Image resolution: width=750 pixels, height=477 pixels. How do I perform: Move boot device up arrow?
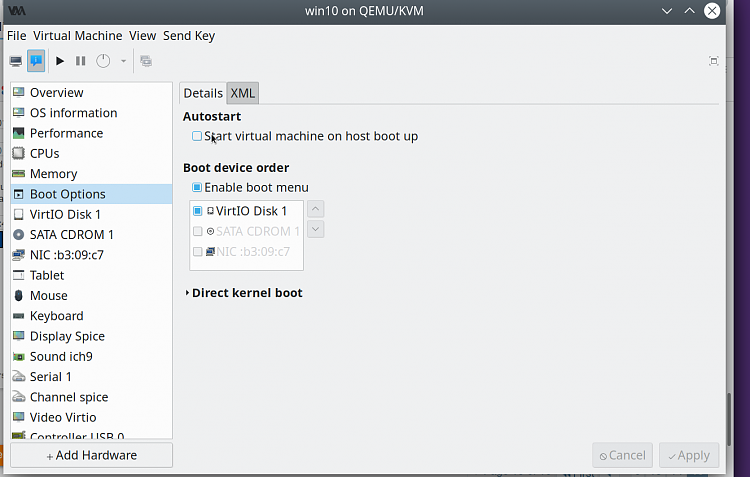pos(315,209)
